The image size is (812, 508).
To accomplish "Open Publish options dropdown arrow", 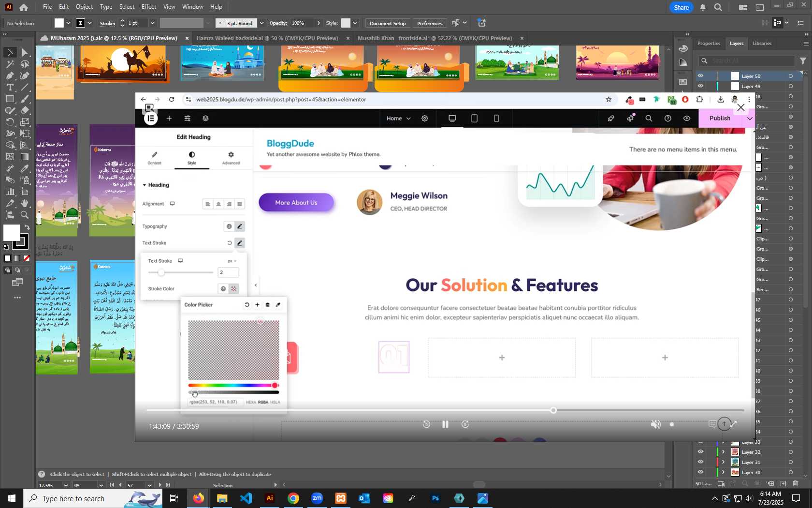I will coord(750,118).
